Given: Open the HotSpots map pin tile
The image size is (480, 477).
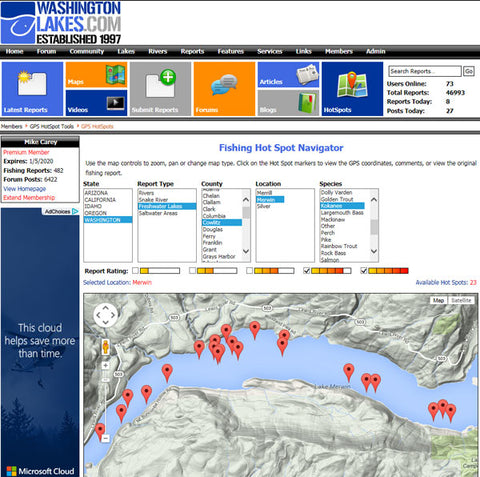Looking at the screenshot, I should point(352,89).
